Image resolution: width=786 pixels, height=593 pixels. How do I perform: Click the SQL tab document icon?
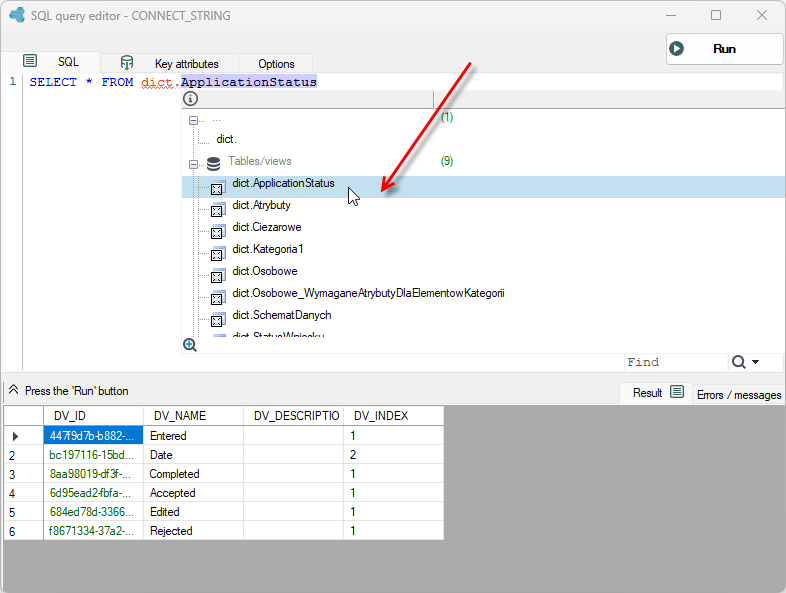pos(30,61)
